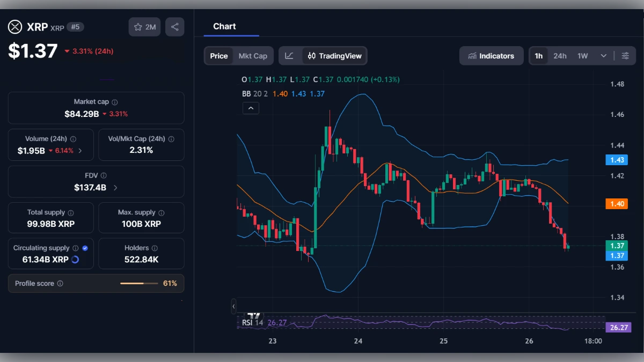644x362 pixels.
Task: Switch to the Chart tab
Action: coord(224,26)
